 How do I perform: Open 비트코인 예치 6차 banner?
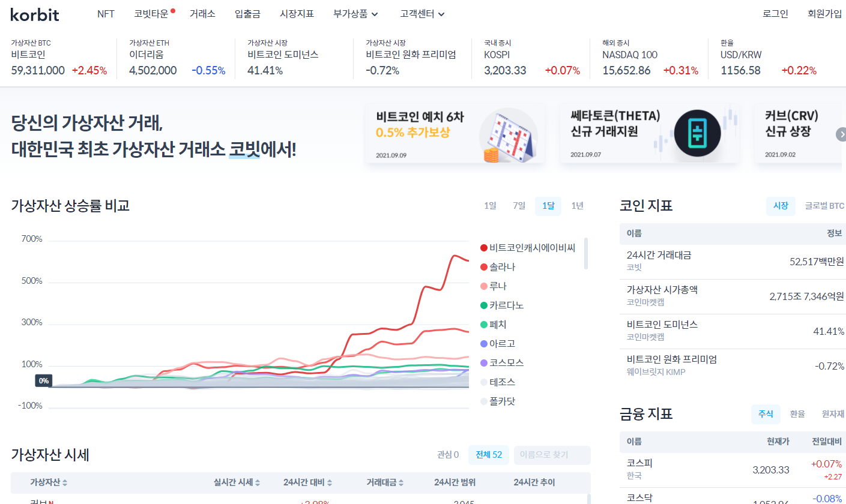coord(455,133)
